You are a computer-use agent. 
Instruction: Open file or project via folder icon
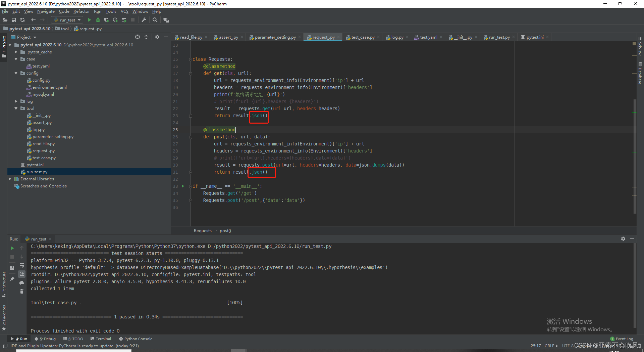click(x=5, y=20)
